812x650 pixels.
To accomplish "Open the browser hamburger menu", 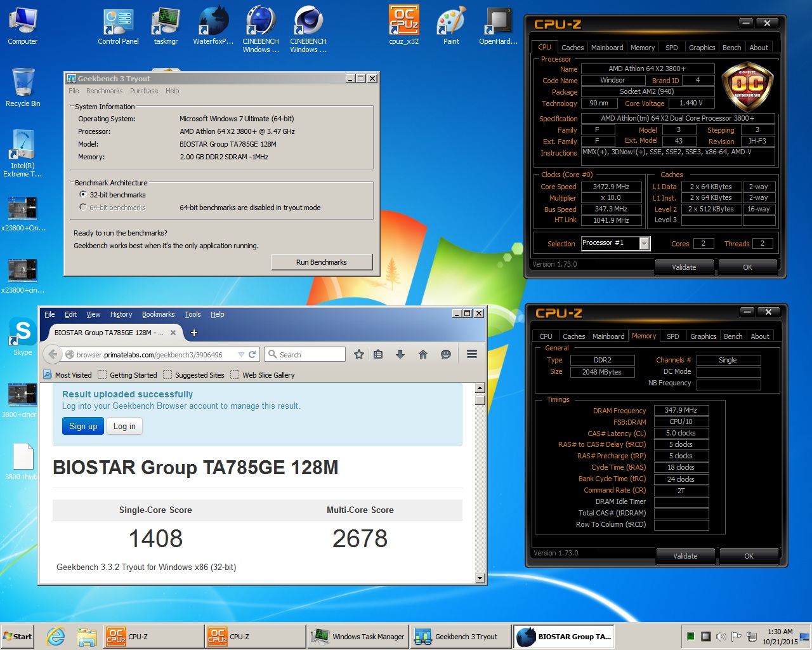I will coord(472,354).
